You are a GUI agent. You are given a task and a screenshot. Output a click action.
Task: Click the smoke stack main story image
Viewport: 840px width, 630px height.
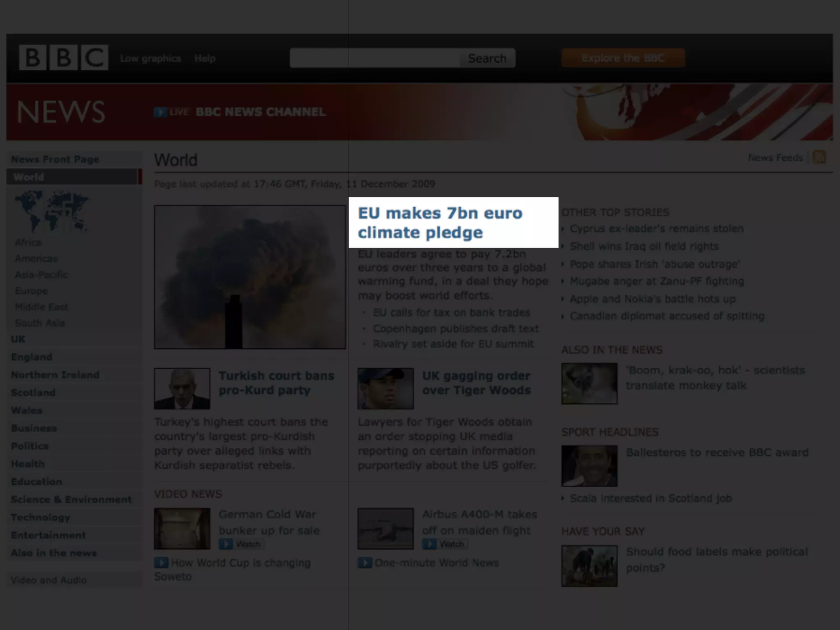(x=250, y=277)
